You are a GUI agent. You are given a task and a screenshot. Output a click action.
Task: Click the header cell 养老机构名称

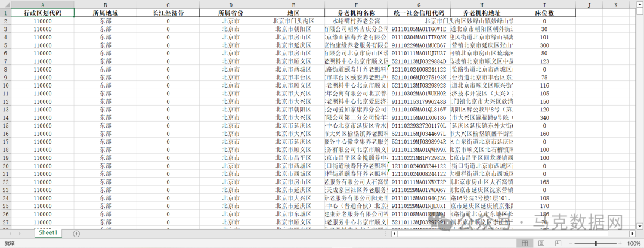point(356,13)
